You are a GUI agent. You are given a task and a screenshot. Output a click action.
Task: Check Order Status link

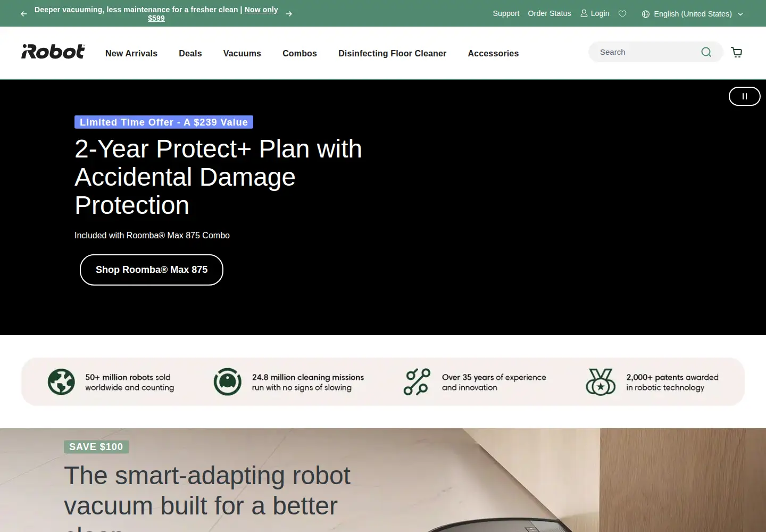(x=549, y=13)
